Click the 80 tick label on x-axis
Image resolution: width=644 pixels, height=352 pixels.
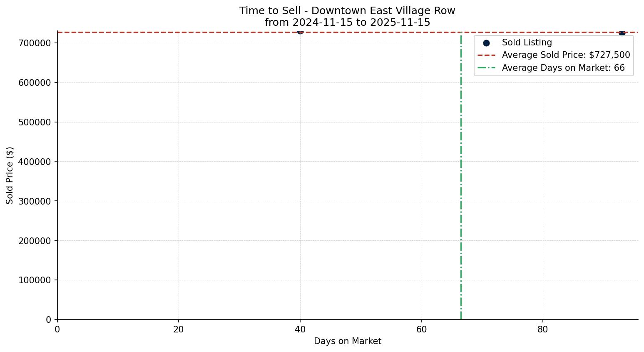pos(543,330)
